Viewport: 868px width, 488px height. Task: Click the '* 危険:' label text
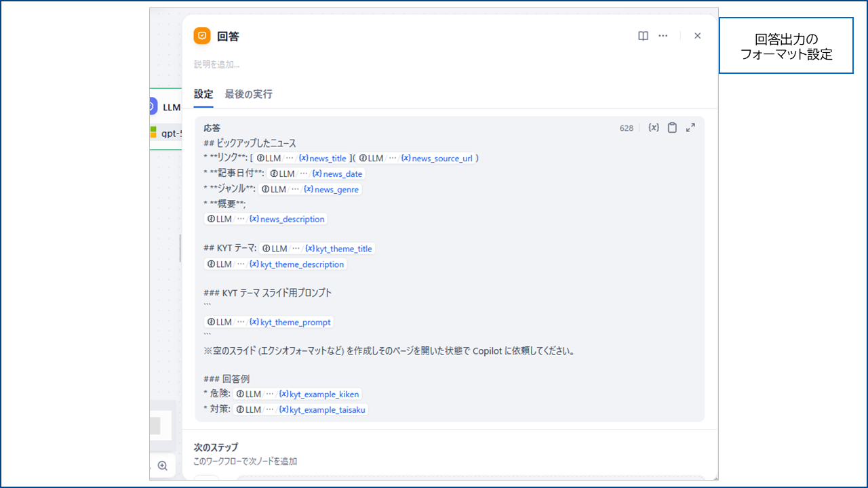point(217,394)
